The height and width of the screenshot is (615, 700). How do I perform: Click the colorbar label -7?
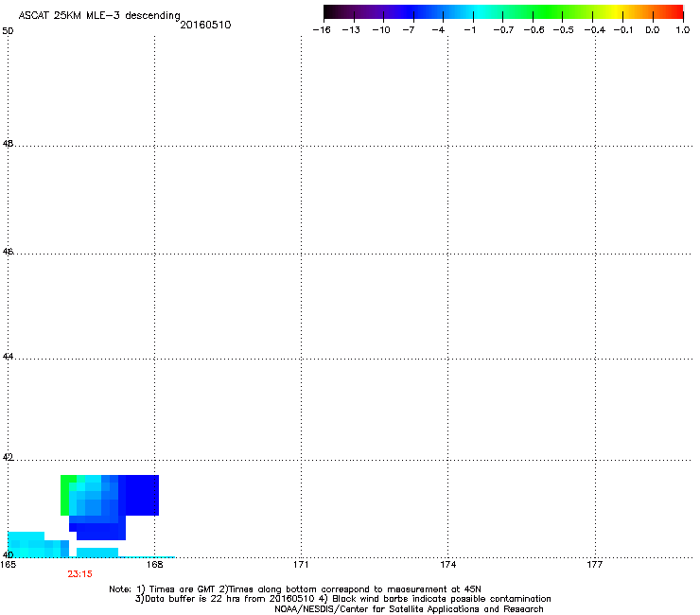(x=409, y=30)
